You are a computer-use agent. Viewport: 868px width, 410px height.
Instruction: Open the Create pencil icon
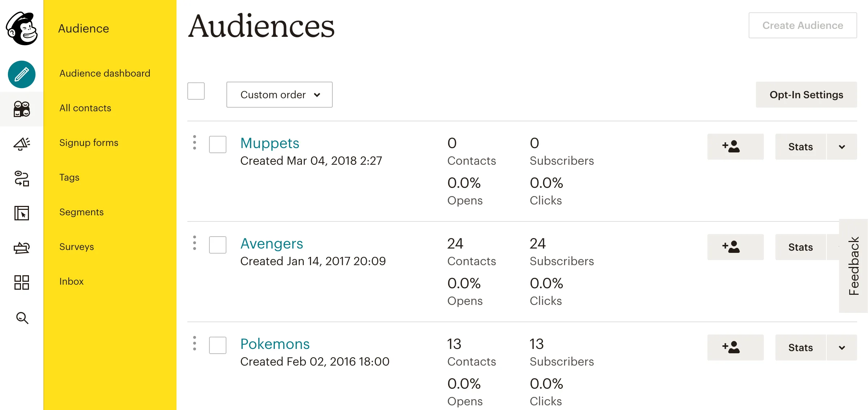[x=21, y=74]
